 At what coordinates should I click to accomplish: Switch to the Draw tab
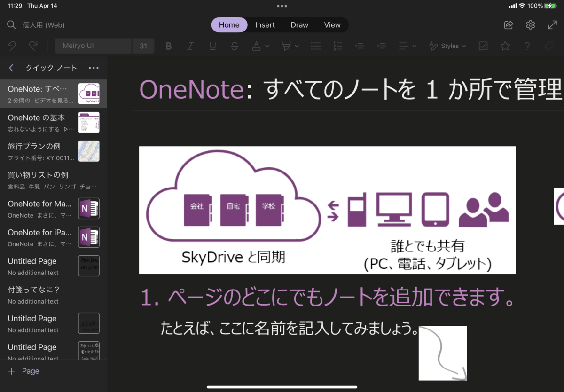click(x=299, y=25)
